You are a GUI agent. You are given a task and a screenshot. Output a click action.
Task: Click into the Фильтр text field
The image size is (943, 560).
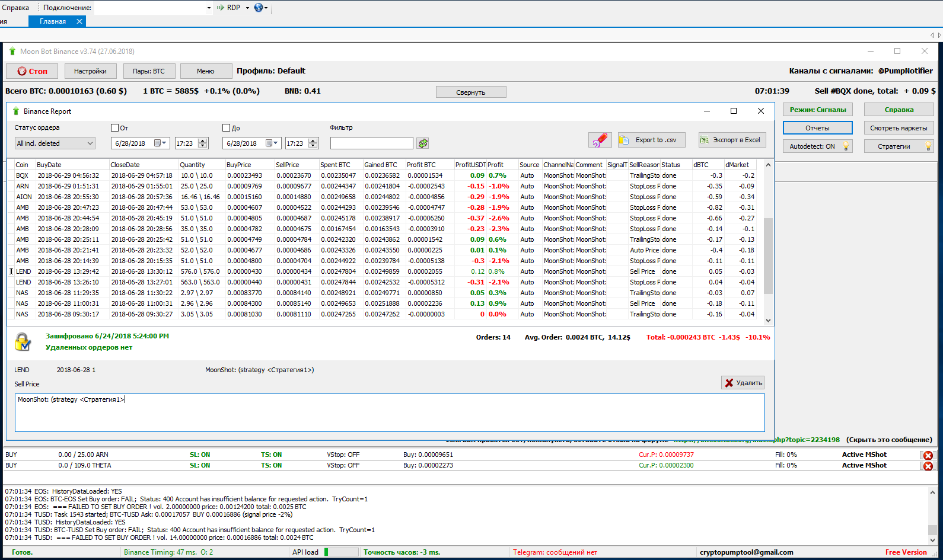pyautogui.click(x=371, y=143)
